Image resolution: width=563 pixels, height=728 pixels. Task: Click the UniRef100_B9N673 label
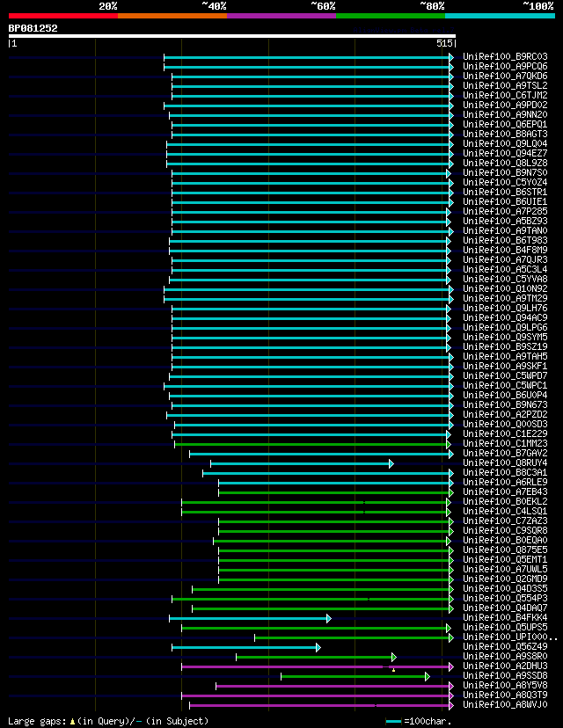tap(505, 404)
